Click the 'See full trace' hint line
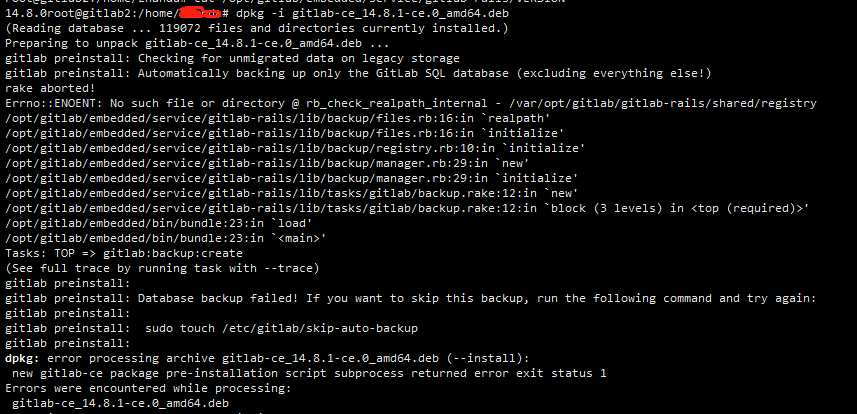The height and width of the screenshot is (414, 857). 162,269
